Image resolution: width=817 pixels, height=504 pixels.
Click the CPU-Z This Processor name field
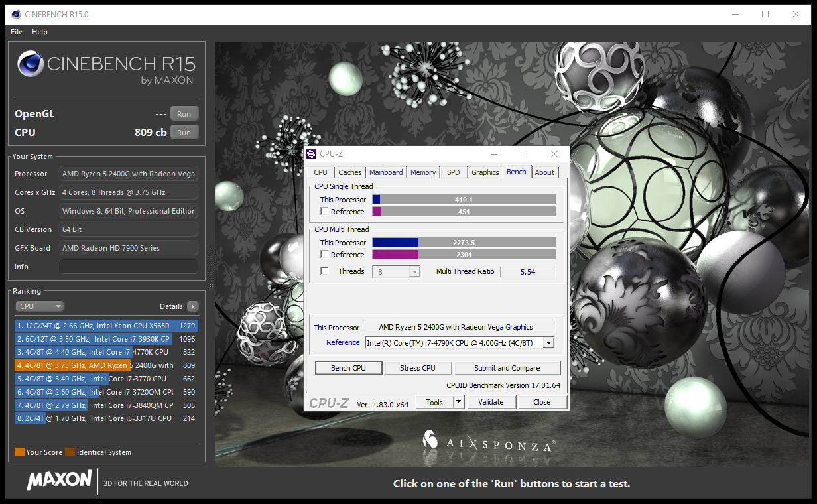coord(460,326)
